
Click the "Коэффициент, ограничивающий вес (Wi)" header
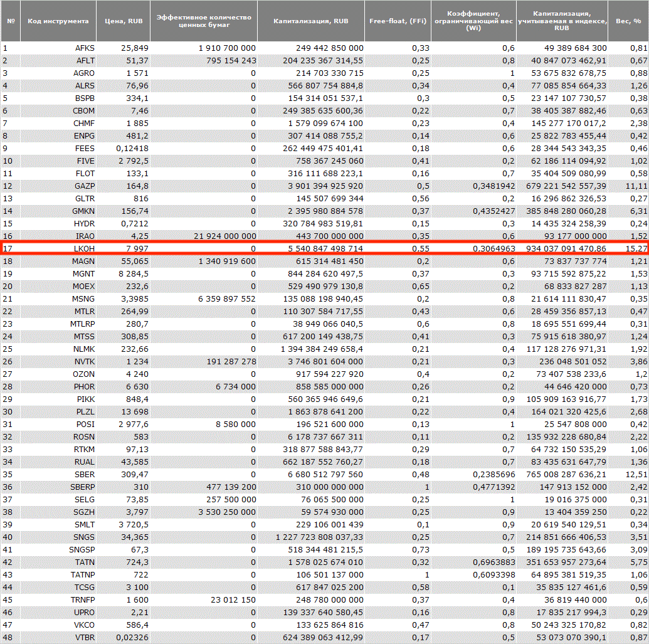[x=473, y=21]
